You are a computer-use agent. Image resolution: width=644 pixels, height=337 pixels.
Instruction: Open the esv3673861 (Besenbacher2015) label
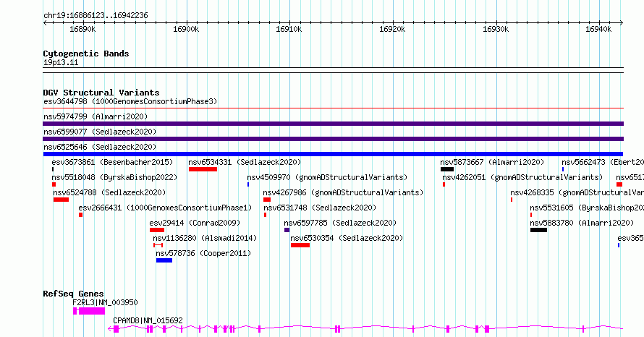pos(113,162)
